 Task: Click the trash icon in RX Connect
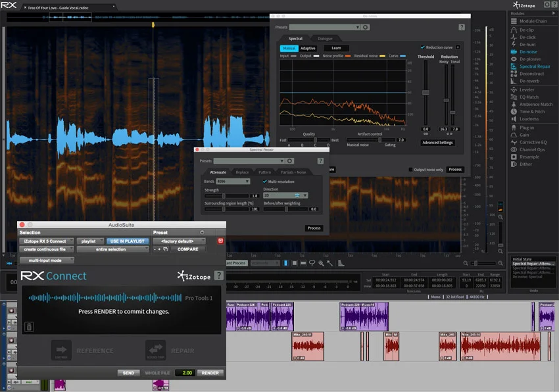click(x=29, y=326)
